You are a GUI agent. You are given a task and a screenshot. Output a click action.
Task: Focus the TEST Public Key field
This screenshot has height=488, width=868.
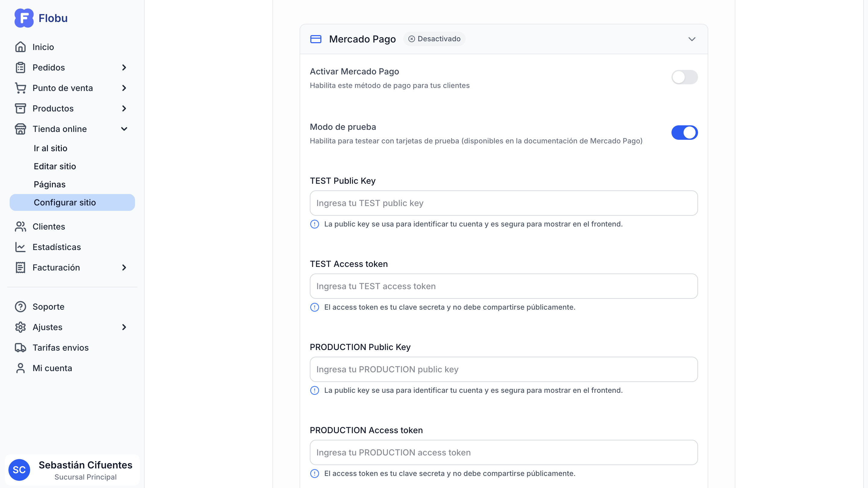click(x=503, y=203)
